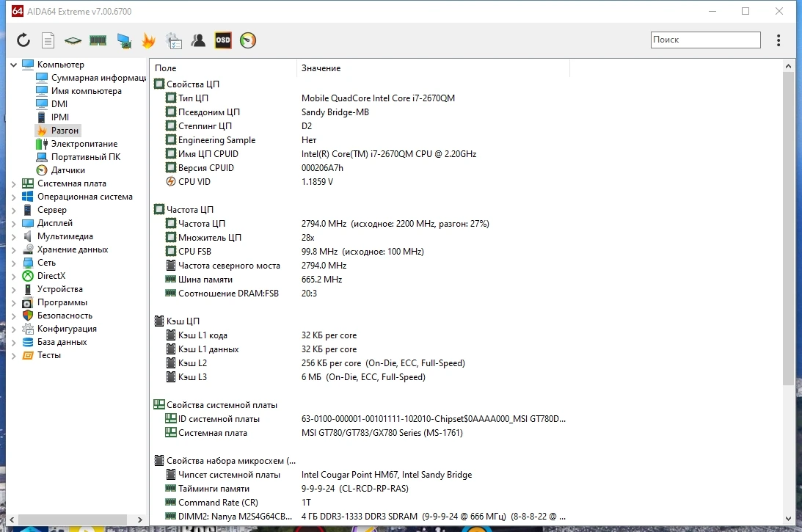Collapse the Компьютер tree node
Image resolution: width=802 pixels, height=532 pixels.
pyautogui.click(x=14, y=65)
